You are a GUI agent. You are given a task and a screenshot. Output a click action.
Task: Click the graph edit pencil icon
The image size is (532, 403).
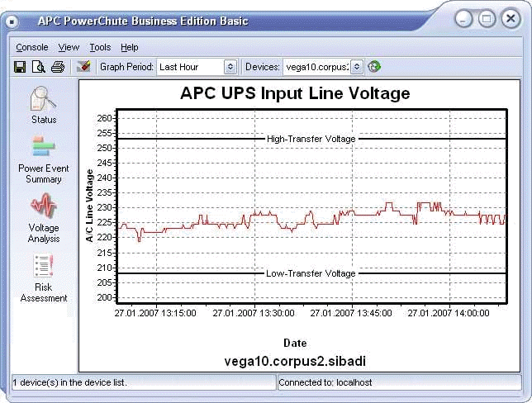(83, 66)
